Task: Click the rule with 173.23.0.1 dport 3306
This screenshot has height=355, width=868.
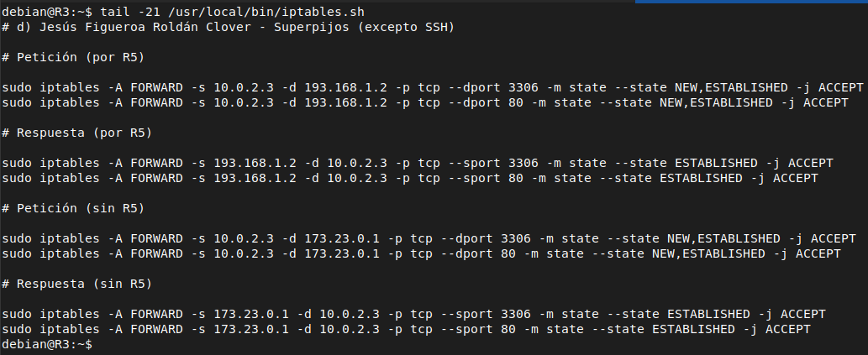Action: click(429, 238)
